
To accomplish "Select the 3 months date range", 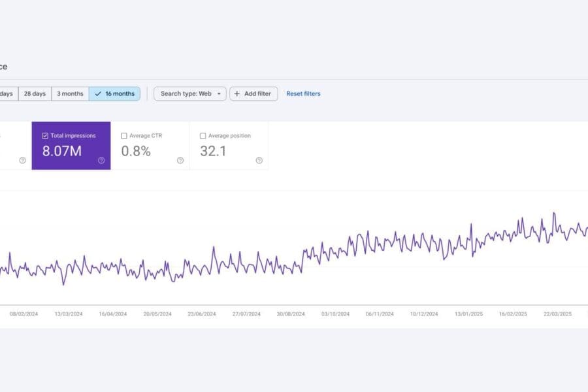I will (x=70, y=93).
